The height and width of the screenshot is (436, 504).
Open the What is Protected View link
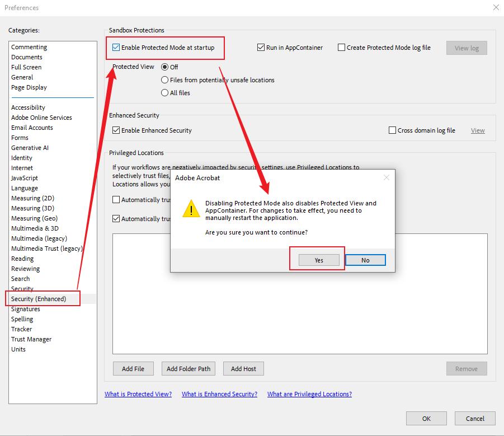[x=138, y=393]
